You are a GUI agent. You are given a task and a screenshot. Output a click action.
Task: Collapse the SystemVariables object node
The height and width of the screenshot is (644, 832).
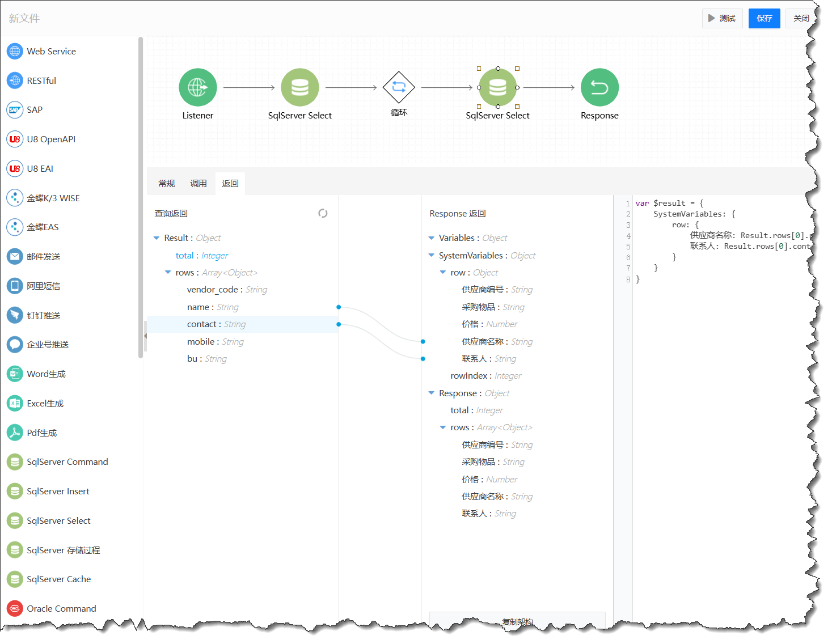point(432,256)
